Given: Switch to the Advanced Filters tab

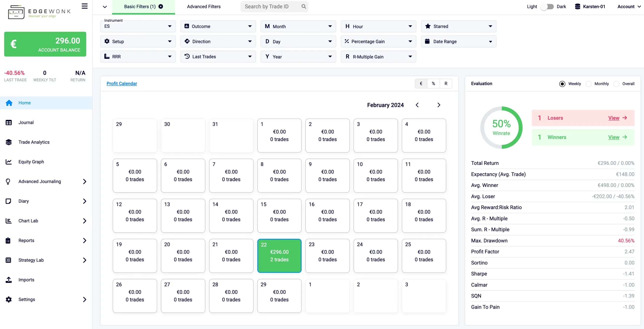Looking at the screenshot, I should click(204, 7).
